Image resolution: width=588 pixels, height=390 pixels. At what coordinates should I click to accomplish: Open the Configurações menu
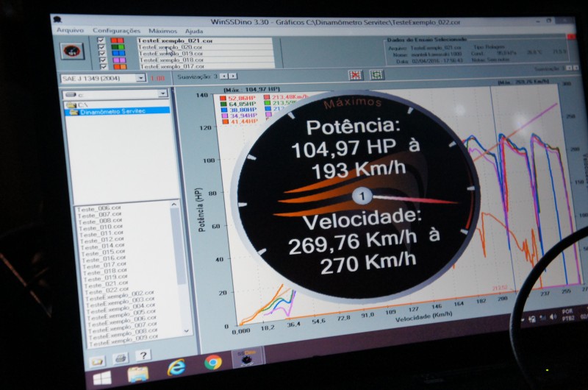[116, 31]
